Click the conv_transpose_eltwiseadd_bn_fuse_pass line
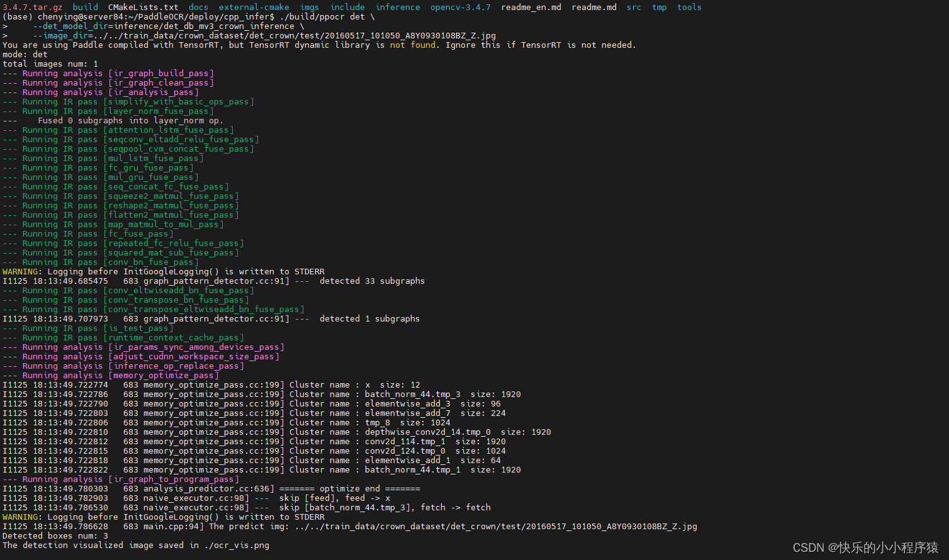 click(x=154, y=310)
